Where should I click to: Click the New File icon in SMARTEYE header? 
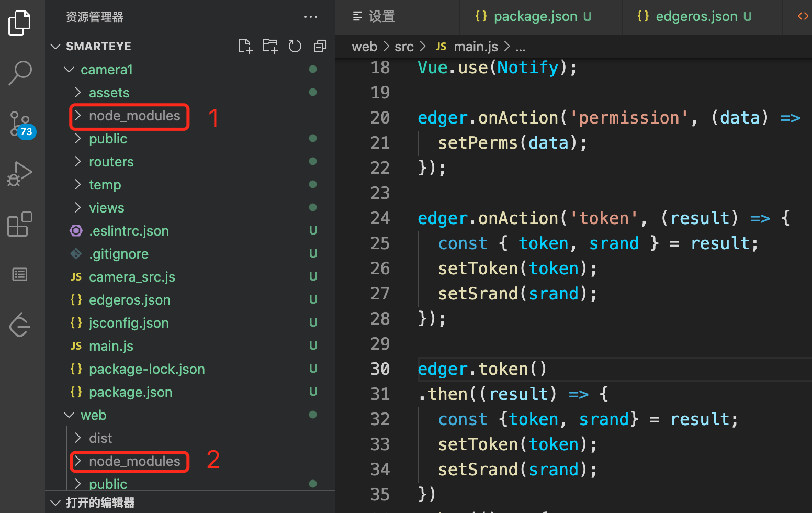pyautogui.click(x=245, y=46)
